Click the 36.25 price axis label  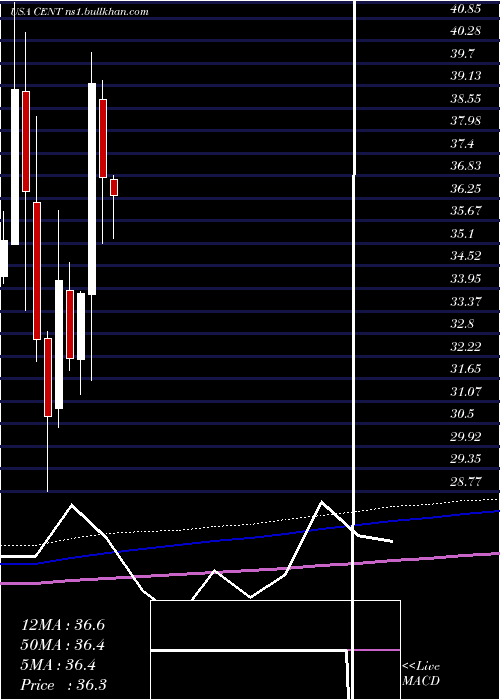pyautogui.click(x=466, y=188)
